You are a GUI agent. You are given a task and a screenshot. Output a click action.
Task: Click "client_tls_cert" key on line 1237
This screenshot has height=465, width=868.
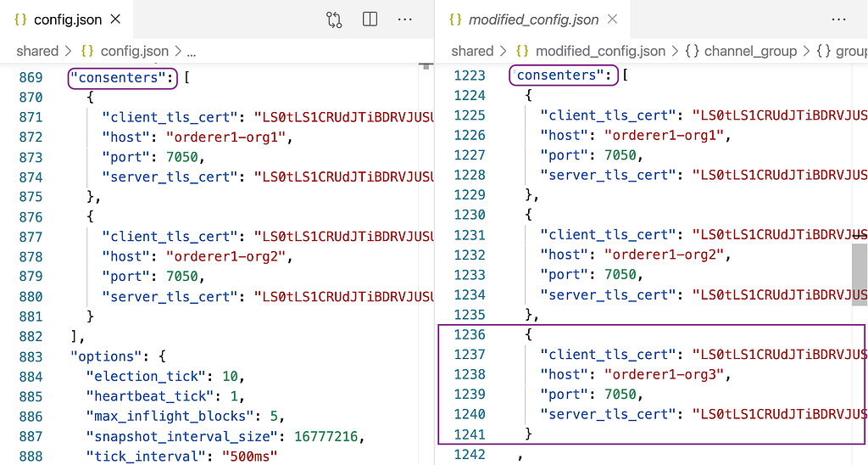click(609, 355)
